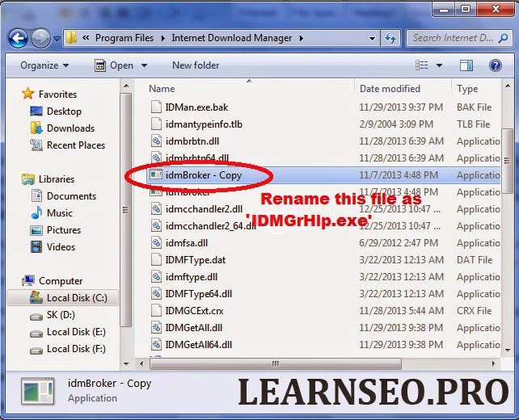519x420 pixels.
Task: Open the Organize menu
Action: 44,65
